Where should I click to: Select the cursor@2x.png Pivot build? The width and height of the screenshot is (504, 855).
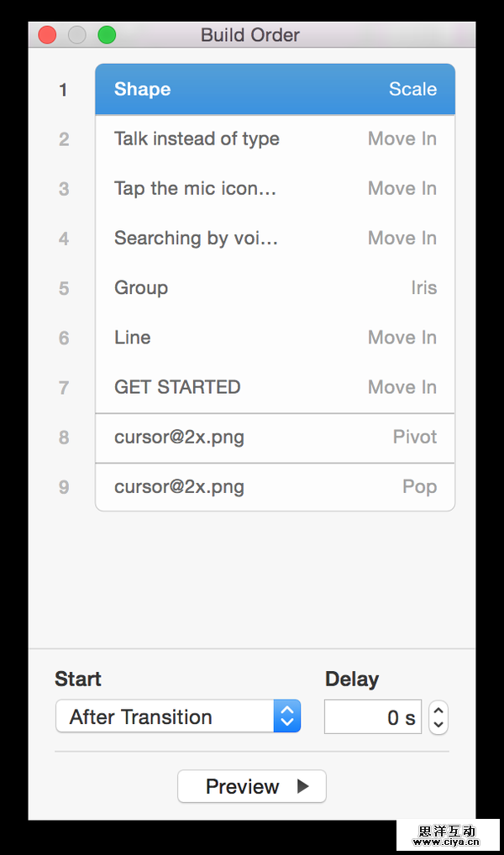click(x=275, y=438)
